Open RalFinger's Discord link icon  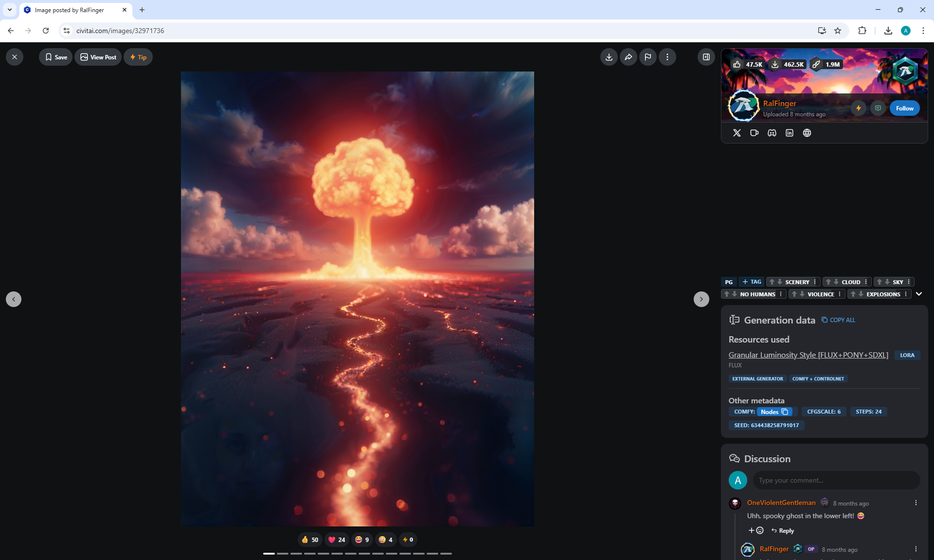pos(772,133)
